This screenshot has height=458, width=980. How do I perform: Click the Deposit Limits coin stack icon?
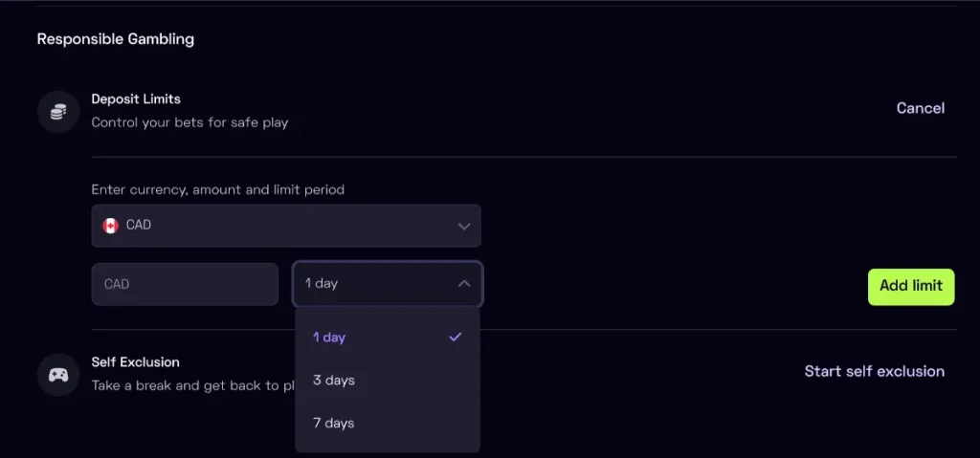coord(58,112)
